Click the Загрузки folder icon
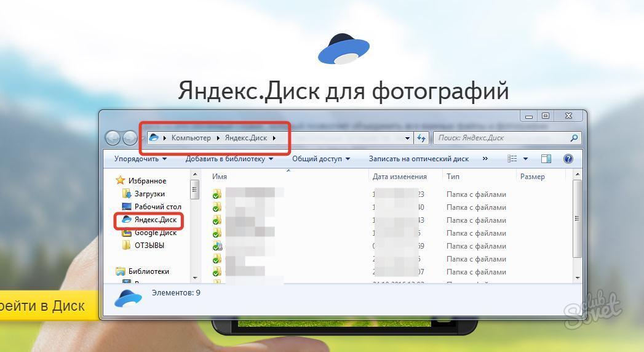The height and width of the screenshot is (352, 644). tap(127, 193)
